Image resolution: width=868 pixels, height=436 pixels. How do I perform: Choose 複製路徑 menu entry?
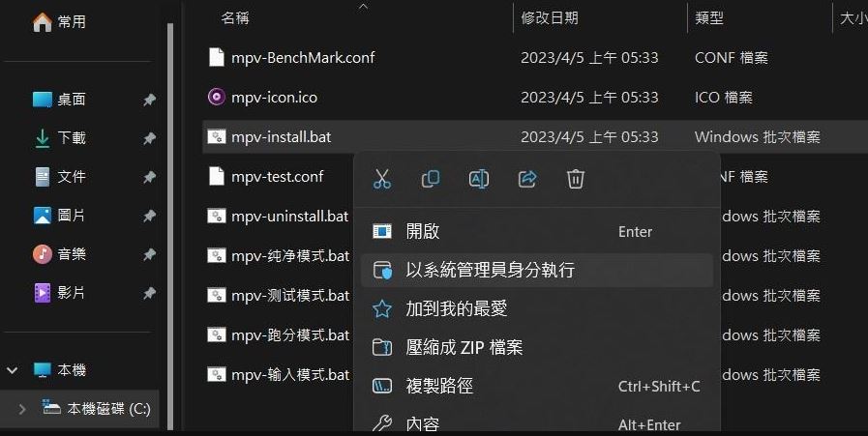pyautogui.click(x=537, y=386)
